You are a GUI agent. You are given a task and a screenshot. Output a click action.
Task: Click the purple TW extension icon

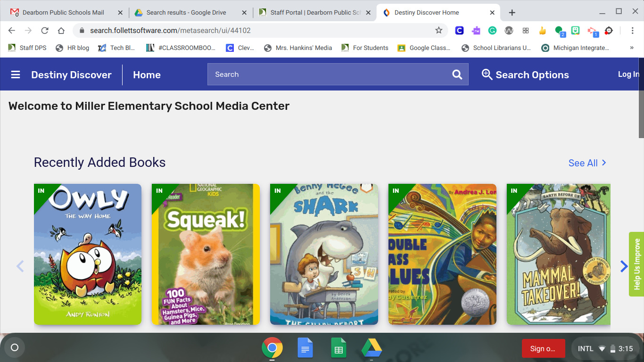[x=476, y=31]
